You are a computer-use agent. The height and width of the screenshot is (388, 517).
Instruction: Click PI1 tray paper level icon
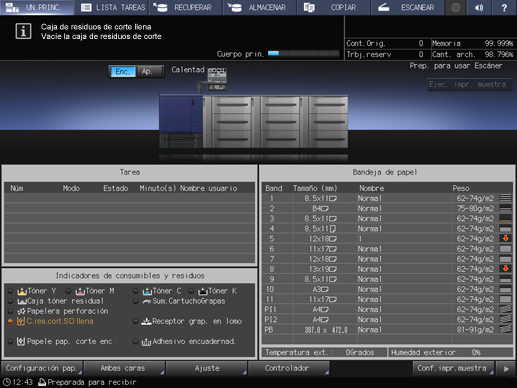[x=505, y=309]
